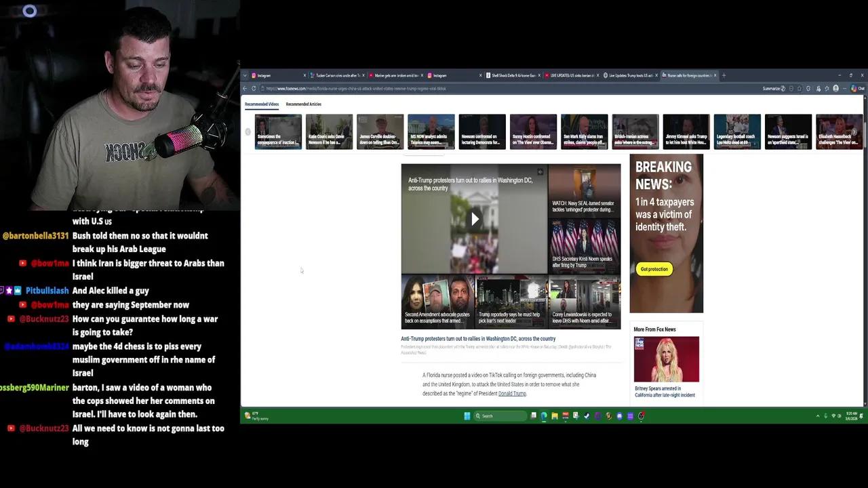Click the 1 in 4 taxpayers ad banner
This screenshot has width=868, height=488.
click(667, 233)
